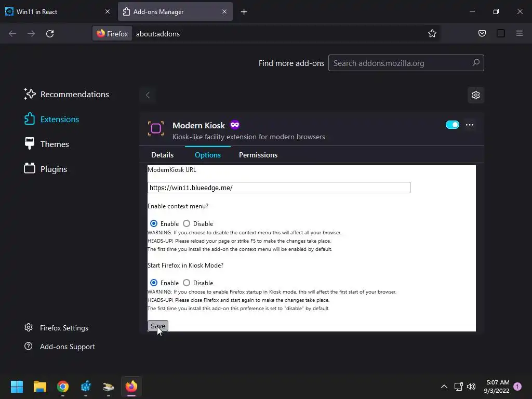Close the Add-ons Manager tab
Screen dimensions: 532x399
point(224,11)
